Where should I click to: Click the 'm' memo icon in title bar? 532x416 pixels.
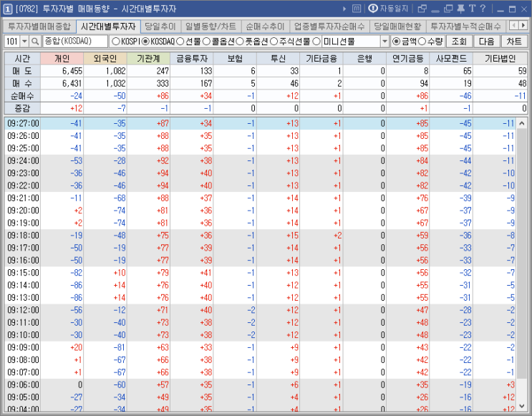pos(357,9)
